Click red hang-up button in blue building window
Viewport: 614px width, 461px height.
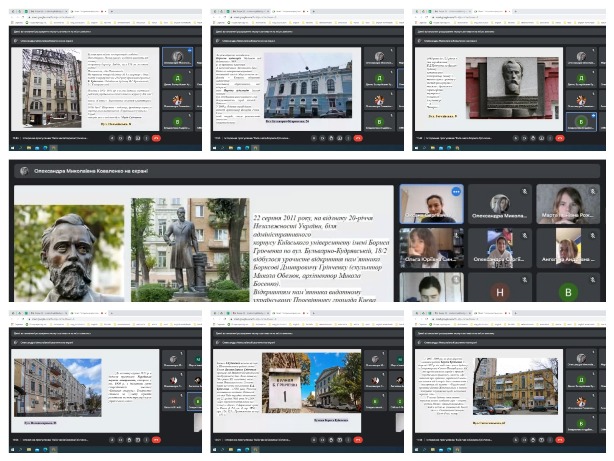358,138
